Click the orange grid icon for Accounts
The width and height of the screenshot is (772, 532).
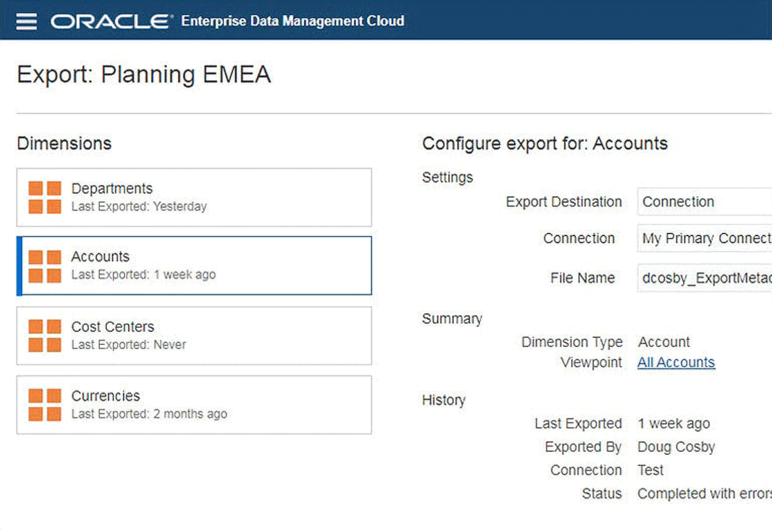pos(45,266)
